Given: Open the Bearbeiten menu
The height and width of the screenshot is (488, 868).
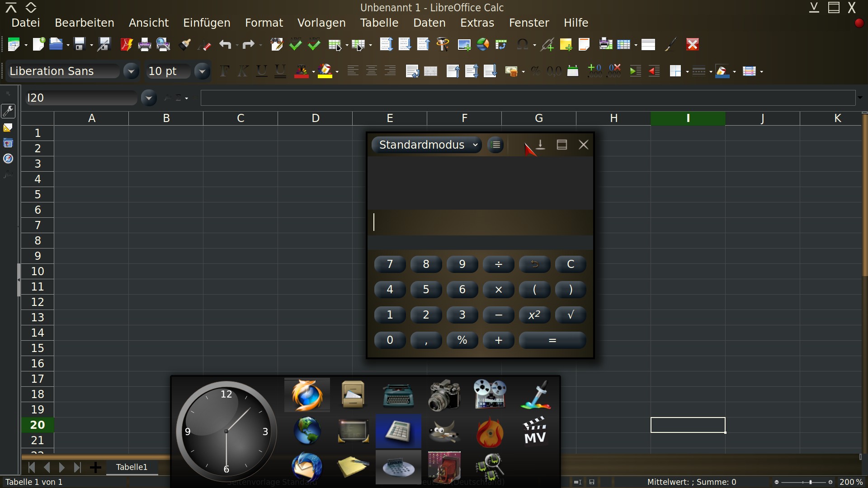Looking at the screenshot, I should coord(85,23).
